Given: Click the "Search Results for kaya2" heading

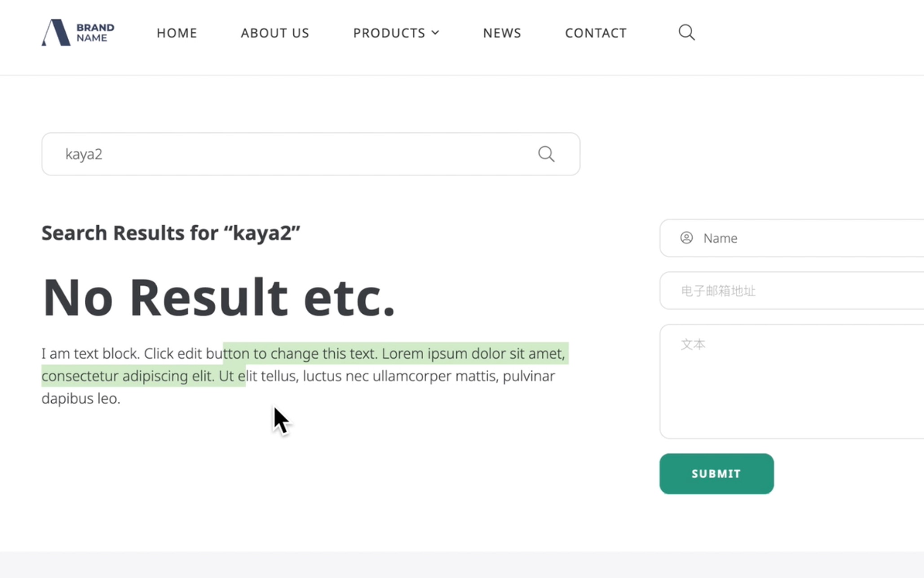Looking at the screenshot, I should [171, 233].
